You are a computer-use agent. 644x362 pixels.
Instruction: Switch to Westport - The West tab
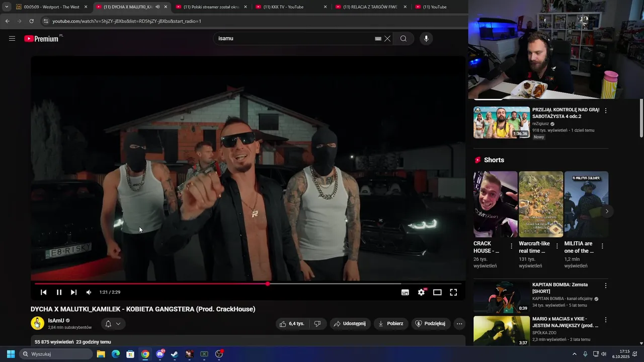pyautogui.click(x=51, y=7)
